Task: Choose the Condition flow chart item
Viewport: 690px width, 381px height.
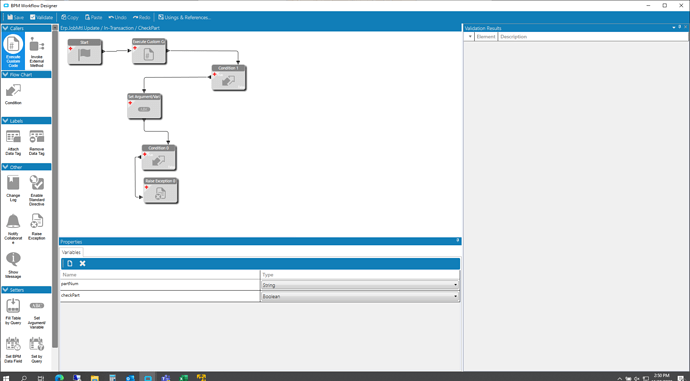Action: tap(13, 94)
